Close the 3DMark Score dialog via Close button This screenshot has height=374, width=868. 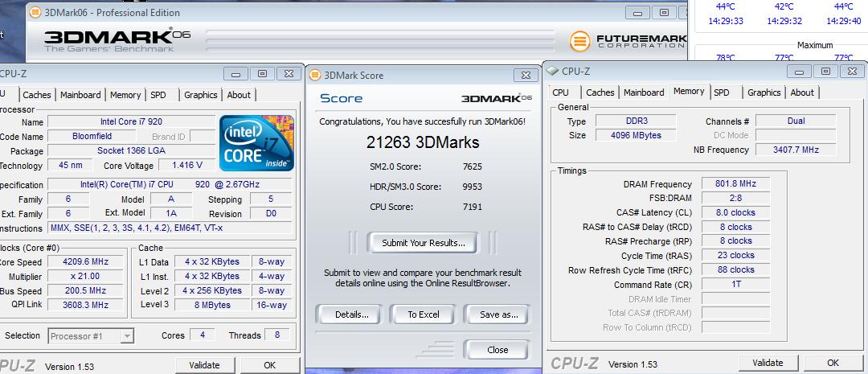point(497,350)
